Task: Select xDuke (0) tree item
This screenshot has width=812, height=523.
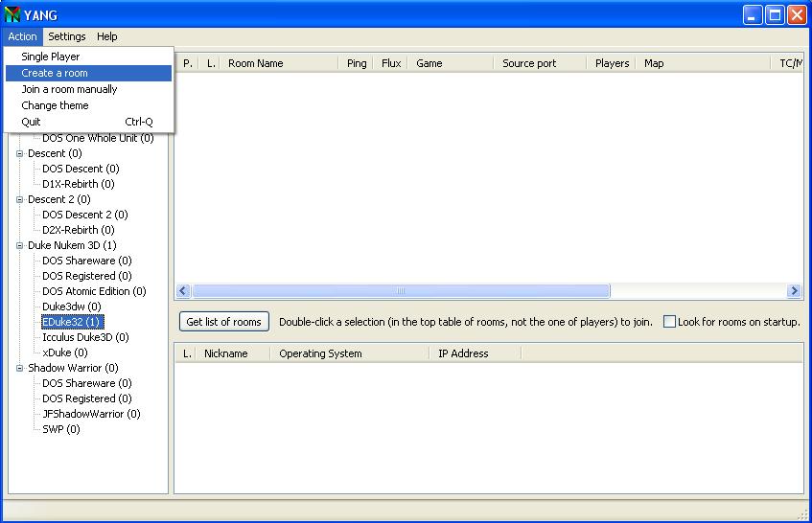Action: (x=65, y=352)
